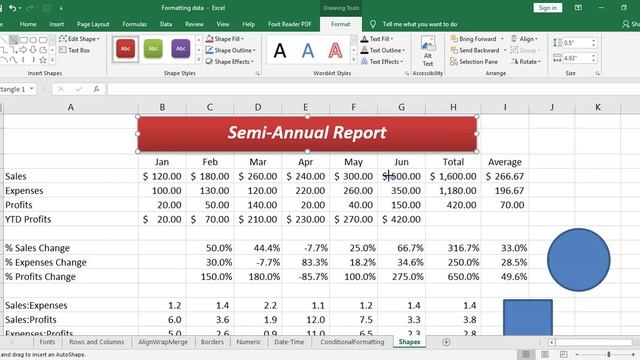The image size is (640, 360).
Task: Open the Rotate dropdown
Action: (526, 62)
